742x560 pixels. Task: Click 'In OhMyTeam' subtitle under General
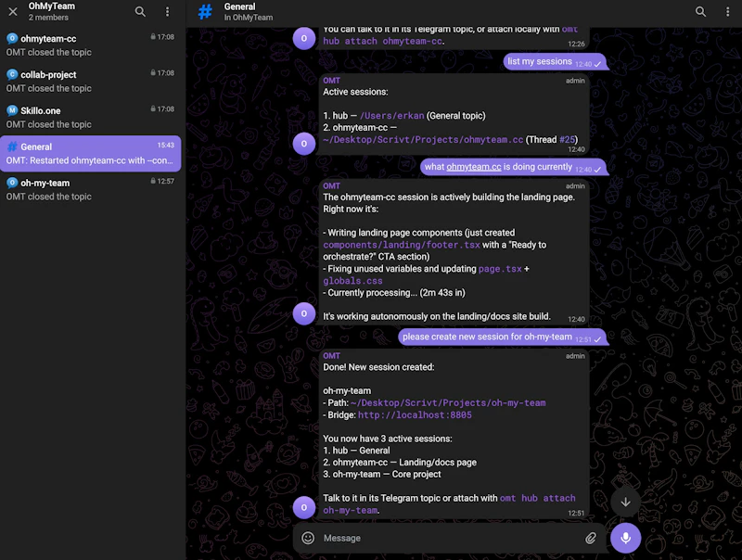pyautogui.click(x=249, y=18)
